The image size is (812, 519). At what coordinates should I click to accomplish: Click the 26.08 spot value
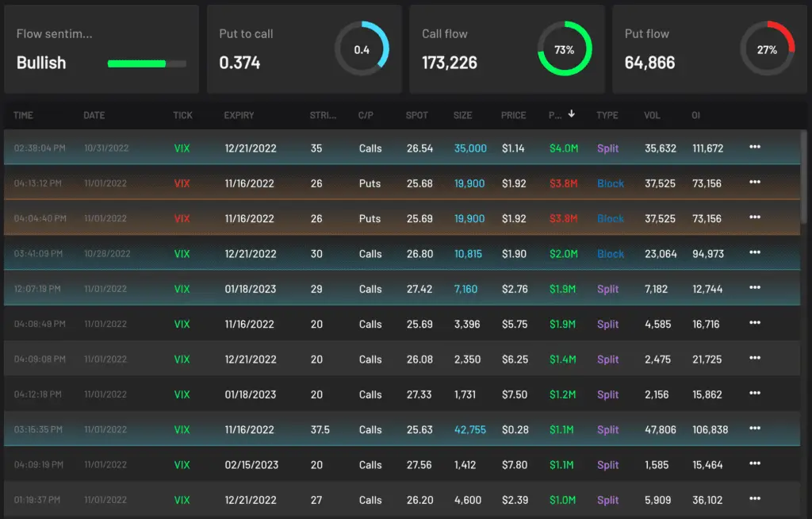(x=419, y=359)
